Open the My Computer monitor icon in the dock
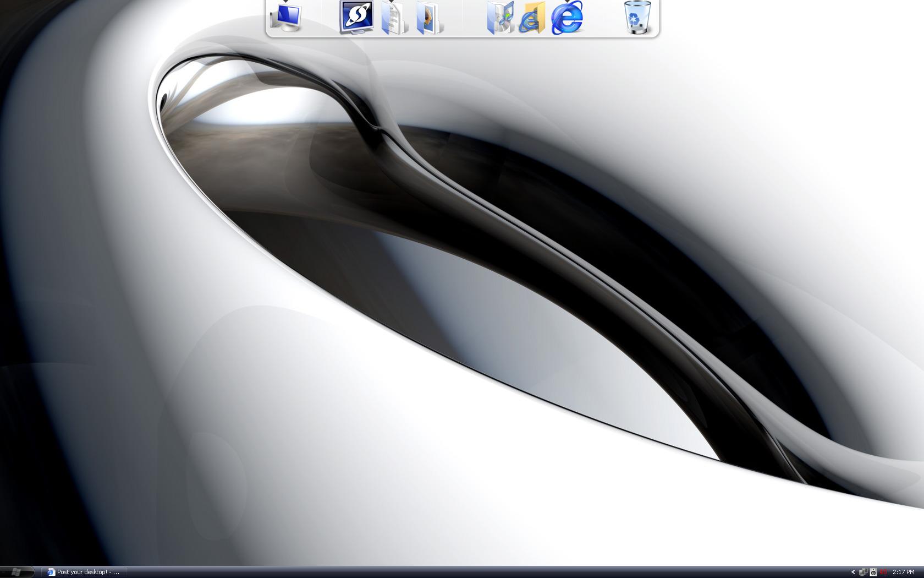This screenshot has width=924, height=578. (287, 17)
